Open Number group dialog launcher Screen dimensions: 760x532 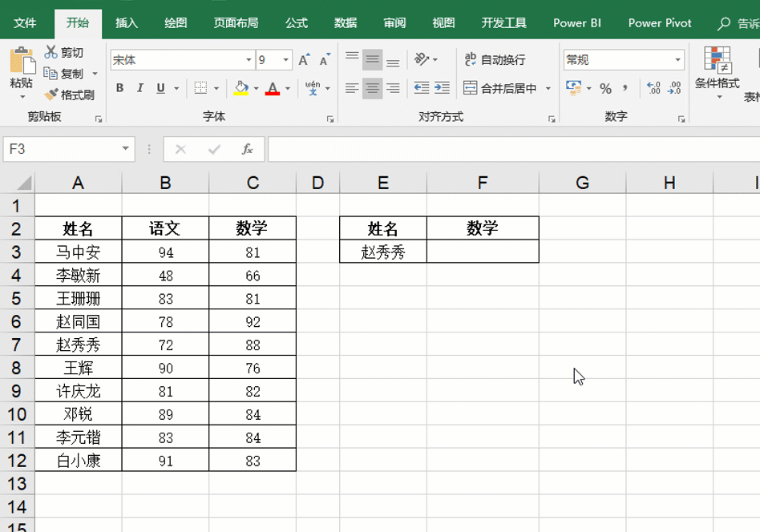681,119
